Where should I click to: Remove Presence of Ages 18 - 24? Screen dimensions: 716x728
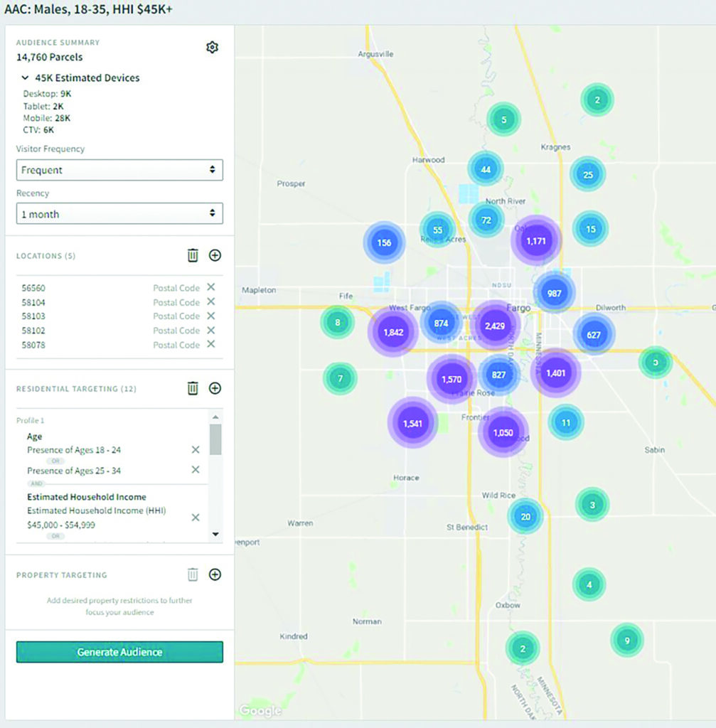[196, 450]
